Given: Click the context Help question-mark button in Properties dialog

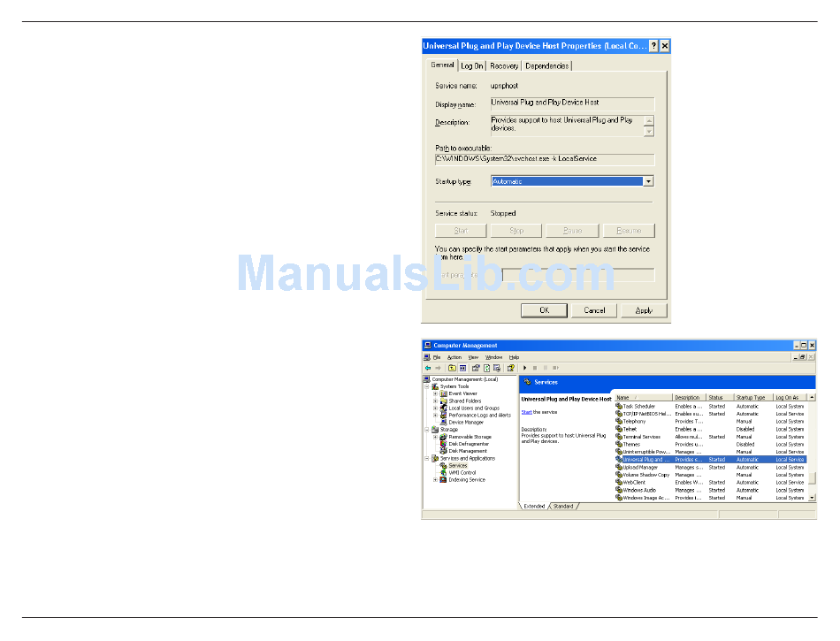Looking at the screenshot, I should 653,46.
